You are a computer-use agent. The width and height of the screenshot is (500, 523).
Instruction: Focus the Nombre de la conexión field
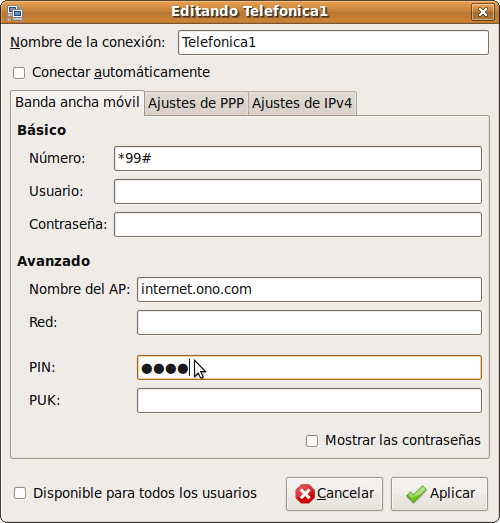click(333, 42)
